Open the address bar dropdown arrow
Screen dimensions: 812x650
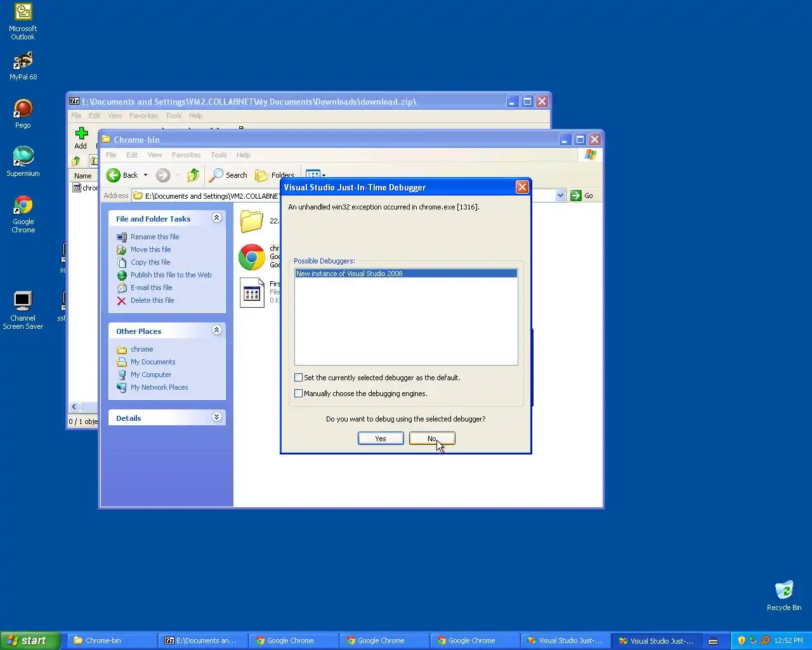[x=560, y=196]
